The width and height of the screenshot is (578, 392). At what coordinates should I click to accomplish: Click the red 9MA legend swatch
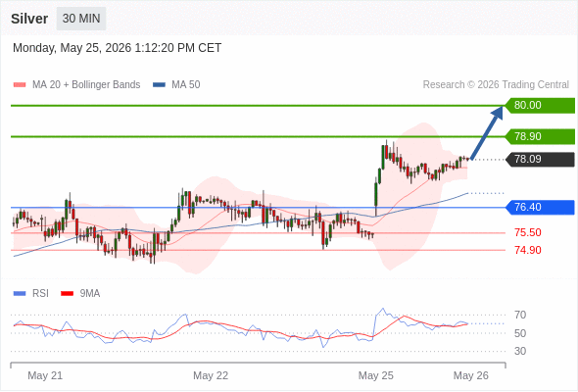pos(67,294)
